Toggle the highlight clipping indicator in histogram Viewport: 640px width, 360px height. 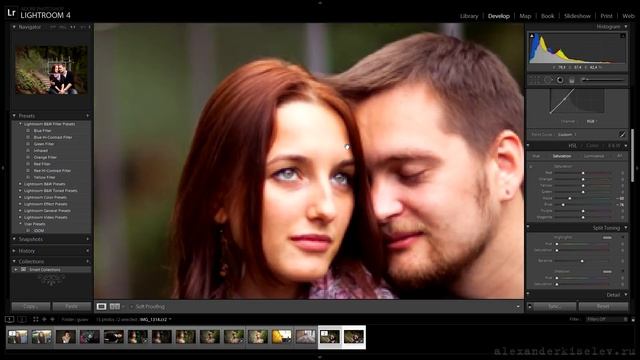coord(623,36)
